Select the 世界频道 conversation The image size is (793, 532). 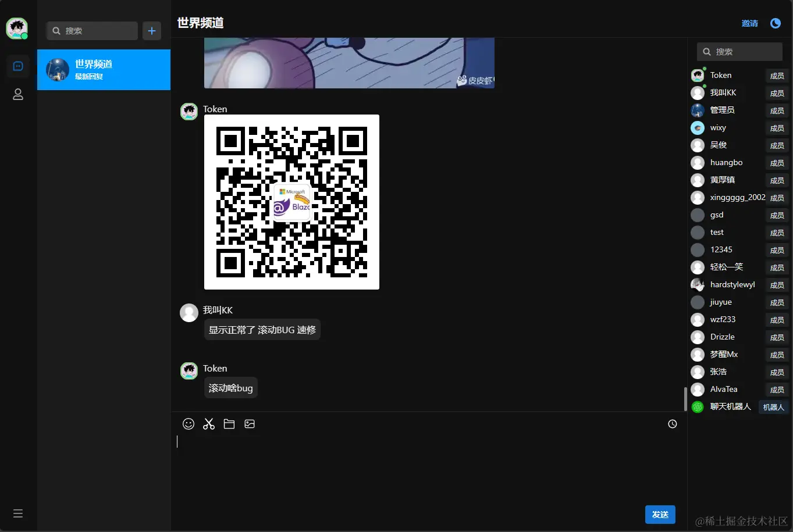pos(104,70)
